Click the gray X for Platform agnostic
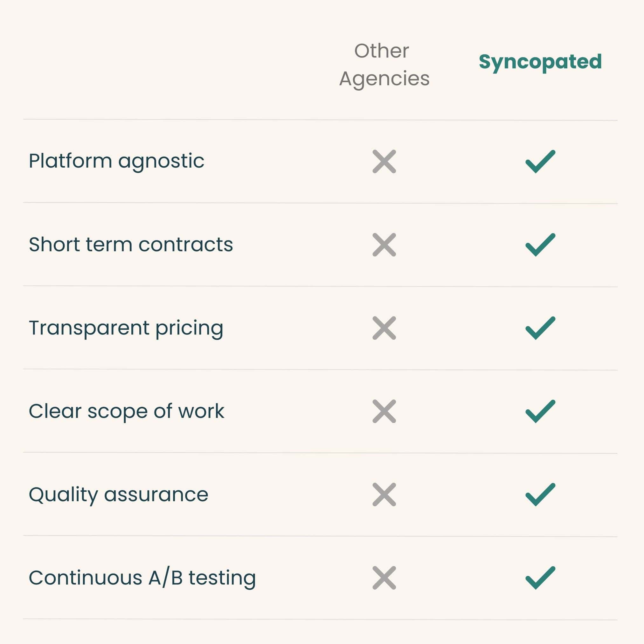644x644 pixels. 384,162
